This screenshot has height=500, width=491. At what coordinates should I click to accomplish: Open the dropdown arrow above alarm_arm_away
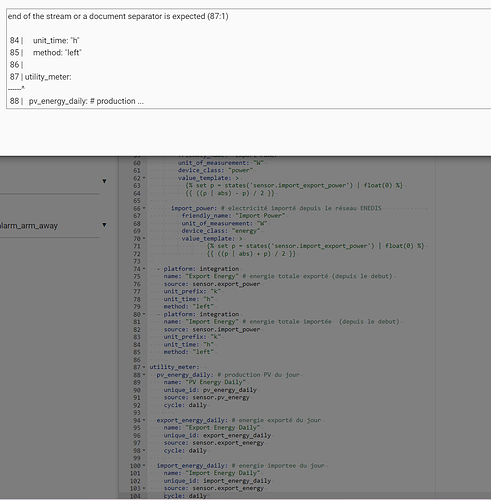(104, 181)
